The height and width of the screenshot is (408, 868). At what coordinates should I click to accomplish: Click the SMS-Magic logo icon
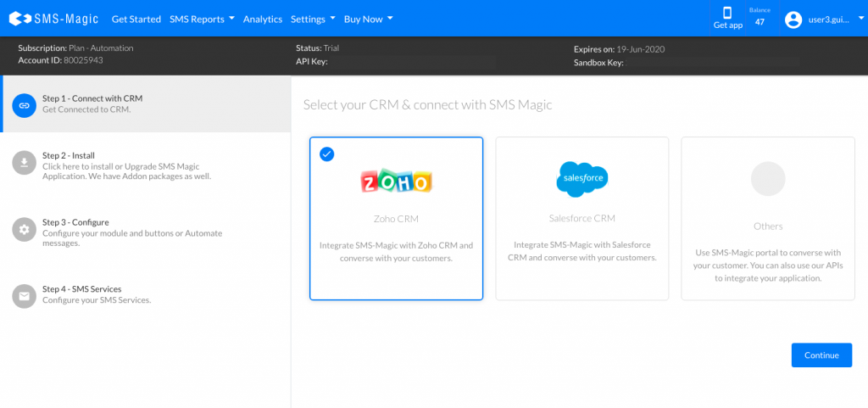click(15, 19)
